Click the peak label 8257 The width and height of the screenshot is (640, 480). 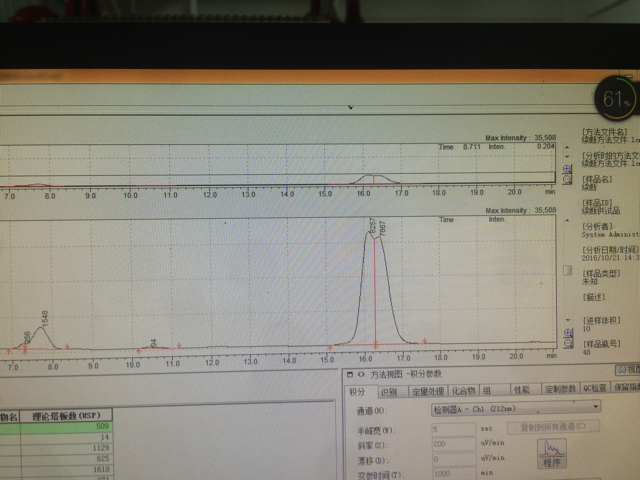pyautogui.click(x=372, y=225)
